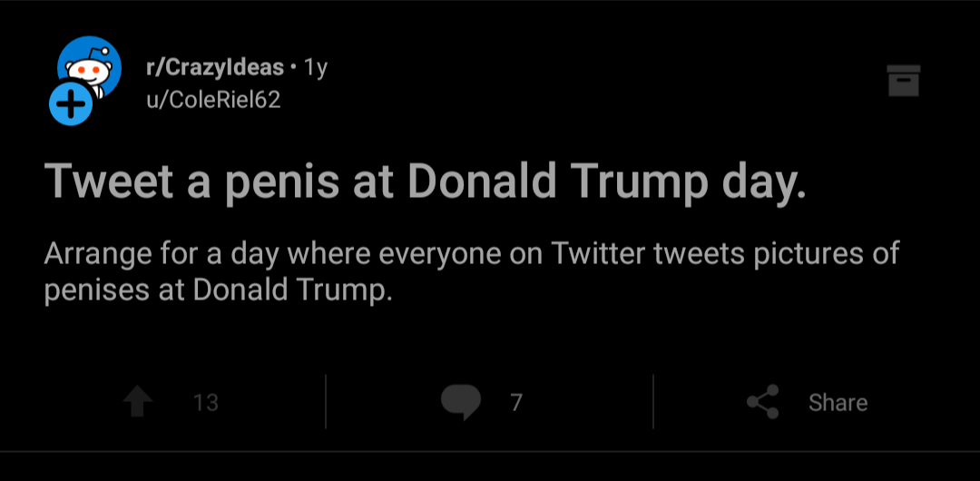This screenshot has width=980, height=481.
Task: Click the horizontal line below the post
Action: click(x=490, y=451)
